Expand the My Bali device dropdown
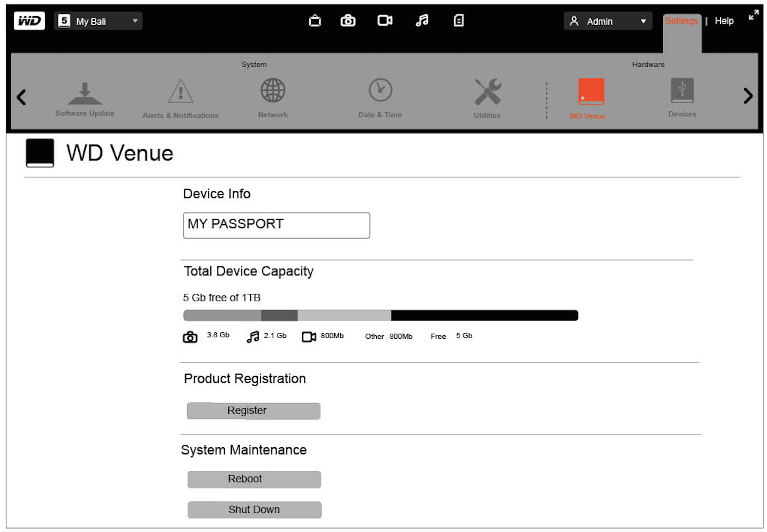Screen dimensions: 767x532 (x=98, y=21)
